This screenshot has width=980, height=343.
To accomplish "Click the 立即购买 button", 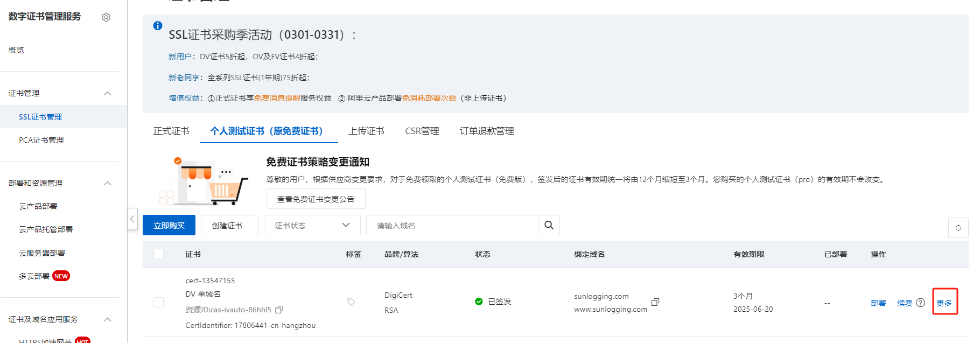I will (x=169, y=225).
